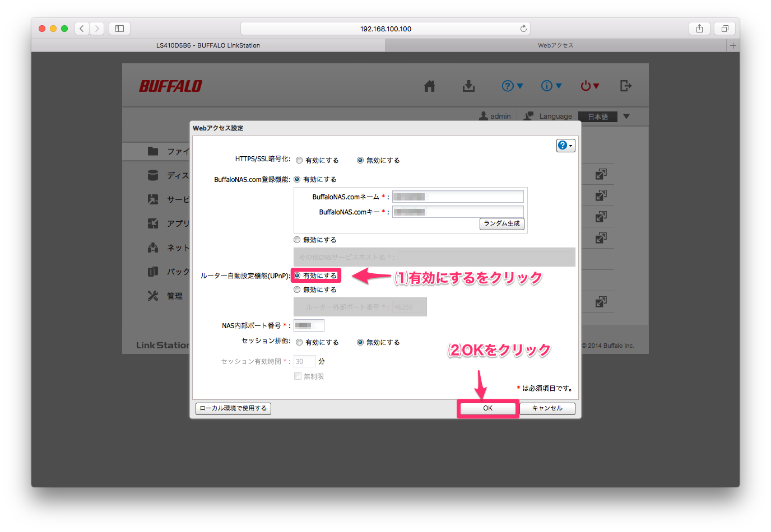Open dialog help dropdown button
The width and height of the screenshot is (771, 532).
tap(565, 146)
